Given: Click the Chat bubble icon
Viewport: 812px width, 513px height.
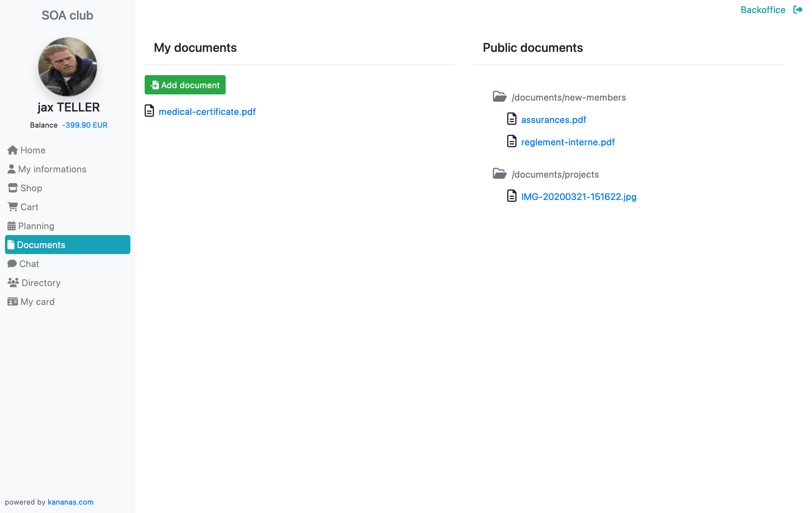Looking at the screenshot, I should click(12, 263).
